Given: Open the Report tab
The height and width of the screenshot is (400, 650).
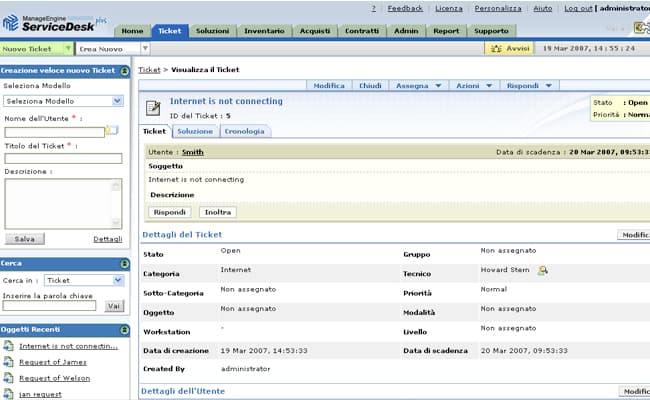Looking at the screenshot, I should [x=446, y=31].
